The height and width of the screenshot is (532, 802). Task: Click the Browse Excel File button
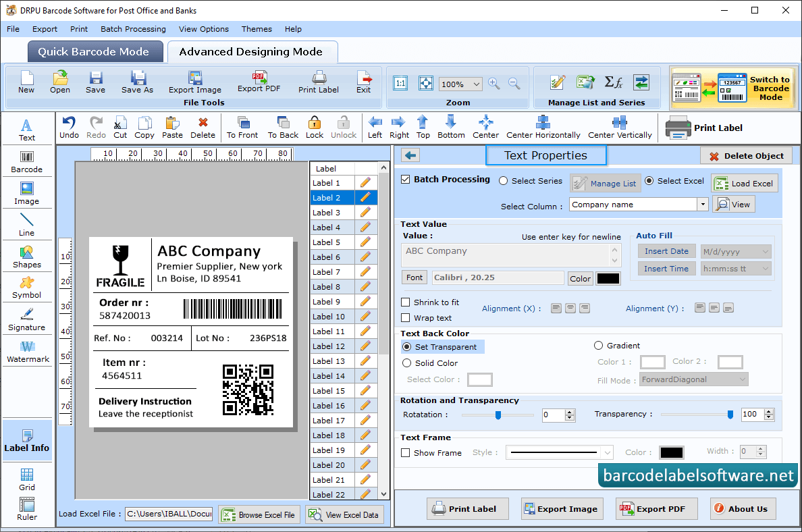point(259,515)
